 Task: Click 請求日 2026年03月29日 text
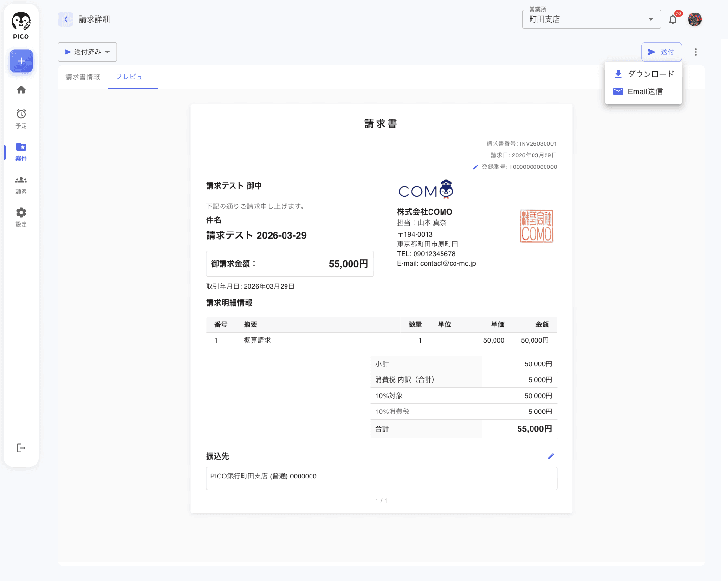[524, 155]
